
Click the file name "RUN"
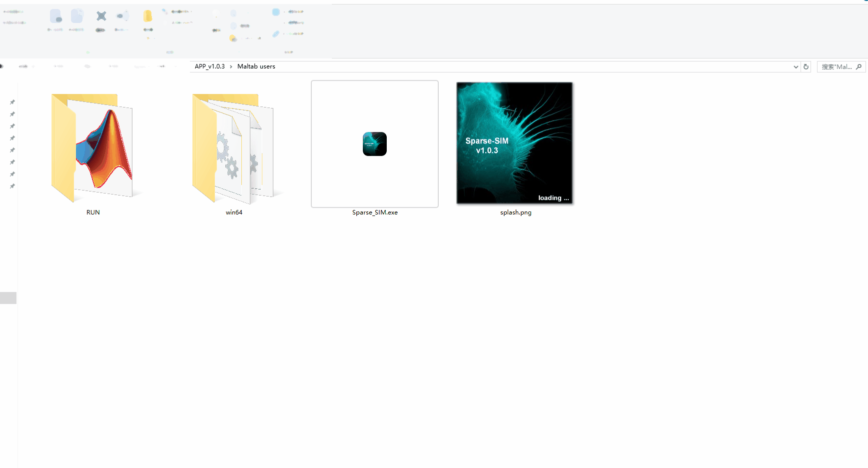93,212
